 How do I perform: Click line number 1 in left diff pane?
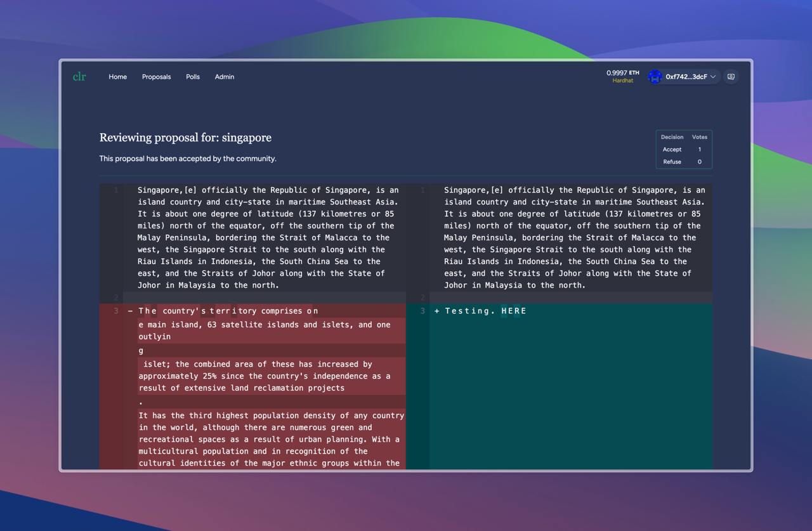tap(116, 190)
